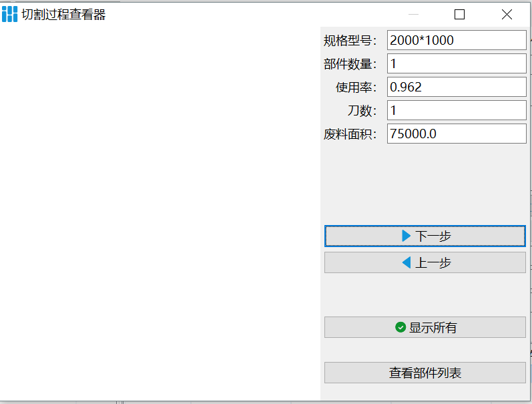
Task: Focus the 使用率 field showing 0.962
Action: click(457, 87)
